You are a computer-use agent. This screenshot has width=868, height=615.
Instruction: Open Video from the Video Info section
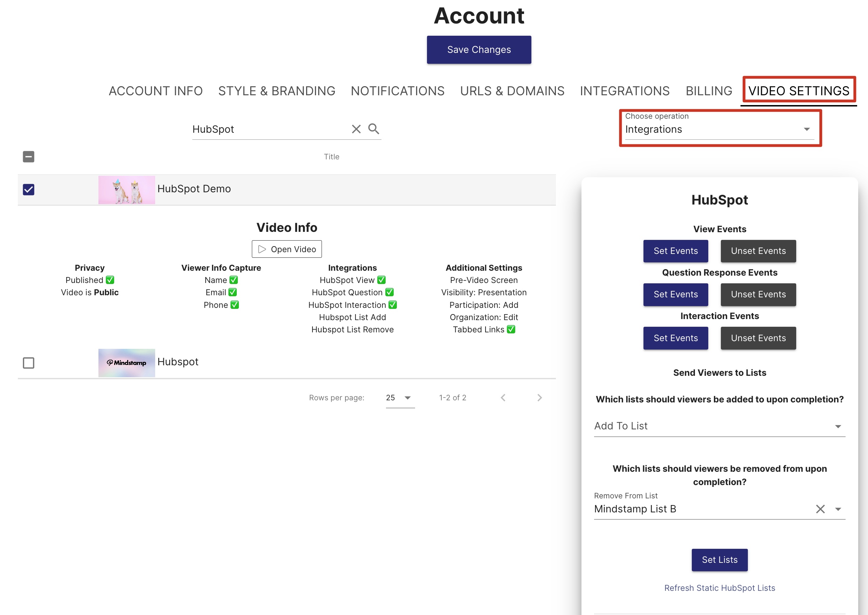click(287, 249)
